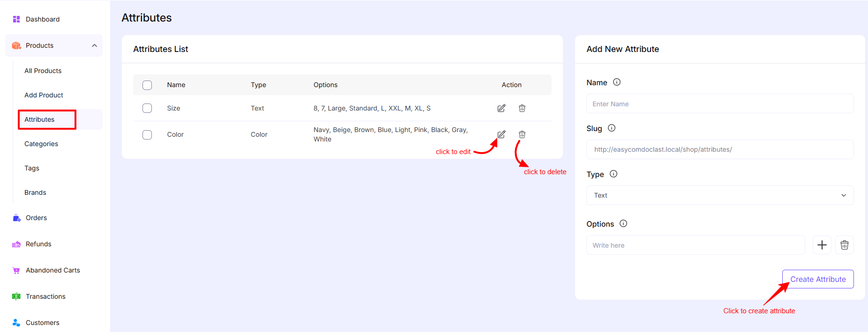Screen dimensions: 868x332
Task: Click the delete trash icon for Size row
Action: 522,108
